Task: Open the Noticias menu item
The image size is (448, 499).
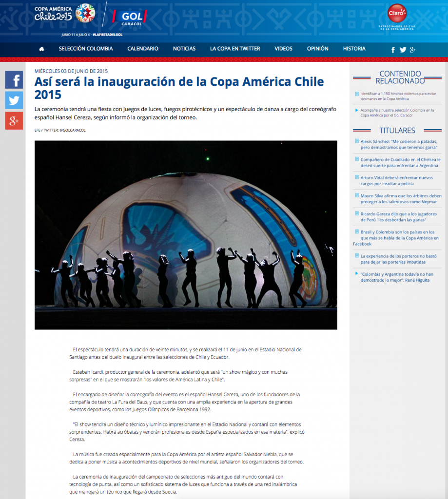Action: [x=184, y=49]
